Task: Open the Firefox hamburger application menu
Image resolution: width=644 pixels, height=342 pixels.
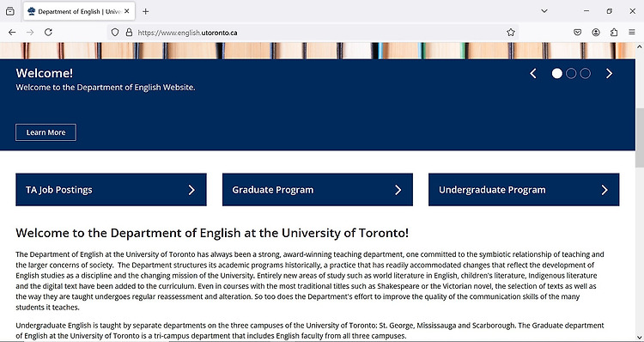Action: click(632, 32)
